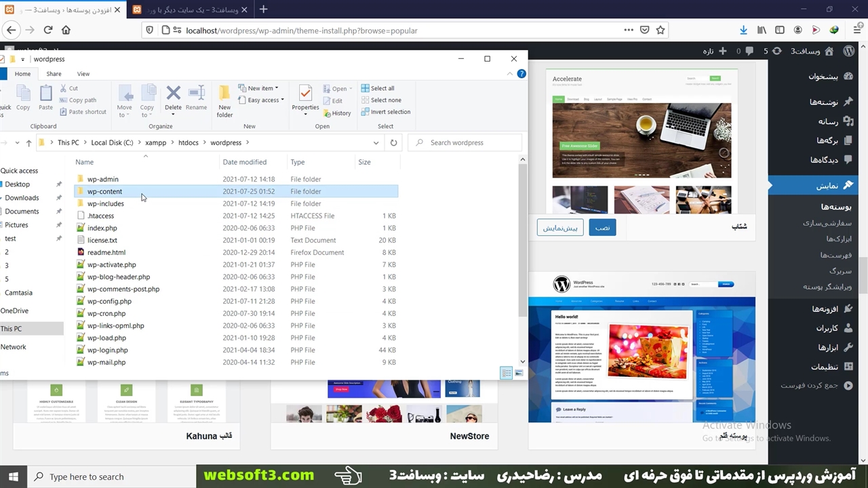The width and height of the screenshot is (868, 488).
Task: Open the View ribbon tab
Action: pyautogui.click(x=83, y=74)
